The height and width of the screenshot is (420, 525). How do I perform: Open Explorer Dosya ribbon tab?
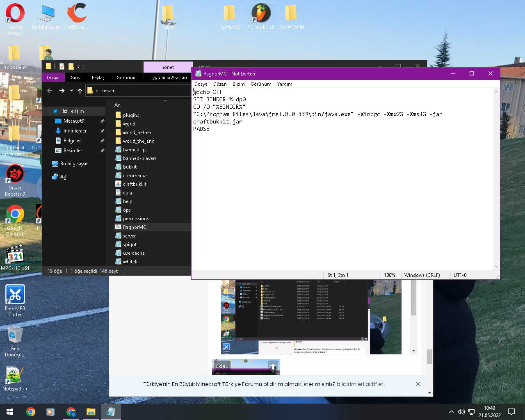click(53, 78)
